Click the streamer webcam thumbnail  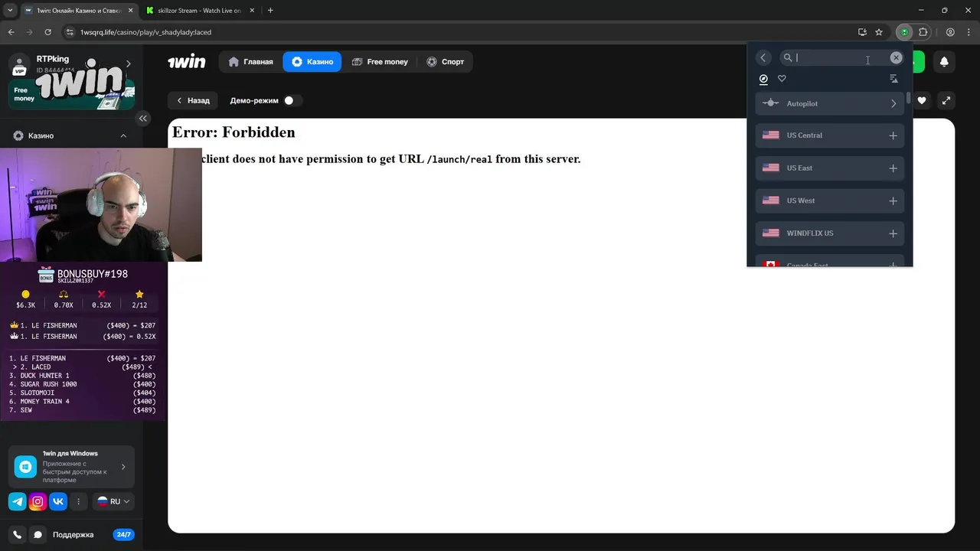[101, 204]
